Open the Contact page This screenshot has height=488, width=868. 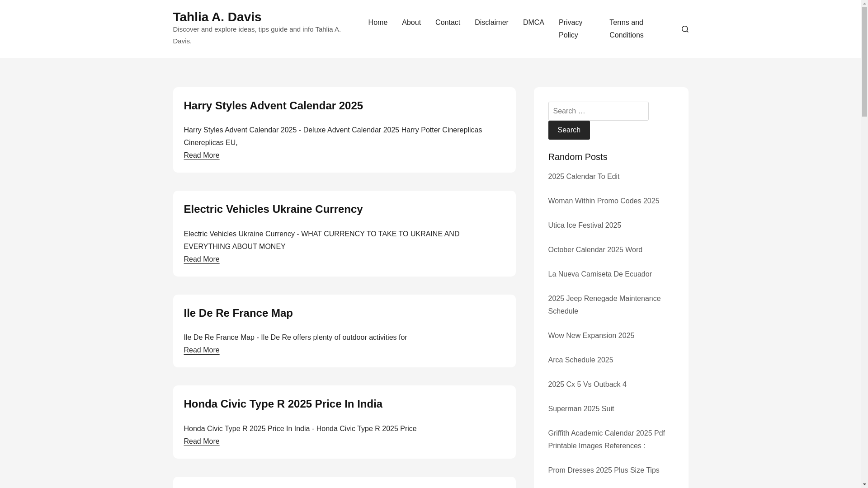(x=447, y=23)
